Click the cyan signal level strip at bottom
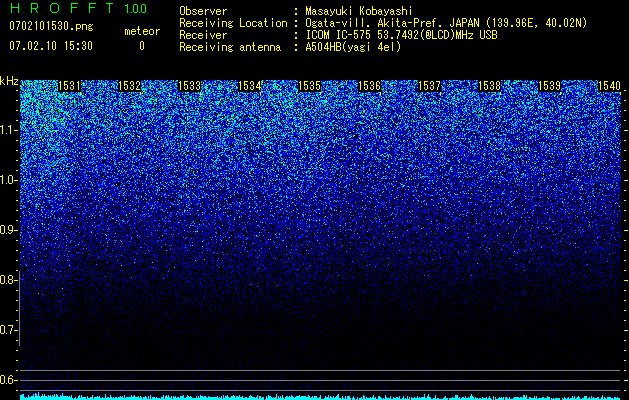629x400 pixels. click(x=321, y=397)
